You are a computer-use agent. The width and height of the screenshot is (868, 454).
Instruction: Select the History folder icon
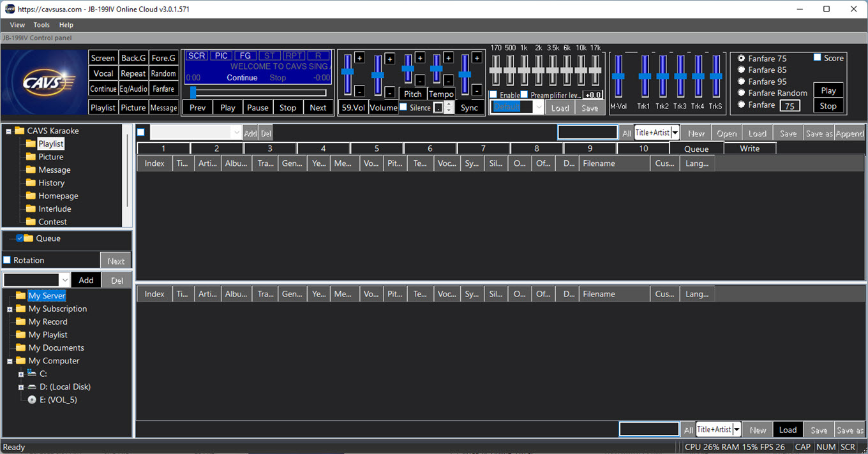(30, 183)
